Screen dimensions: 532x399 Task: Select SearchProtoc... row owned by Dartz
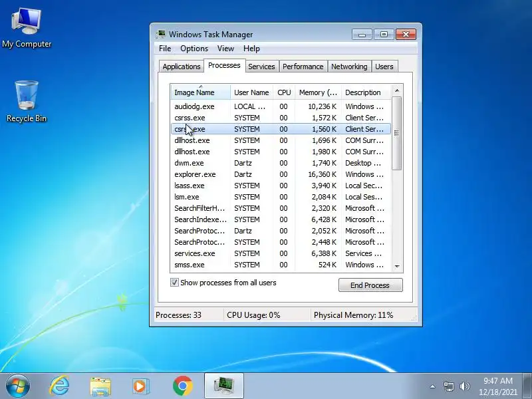point(281,231)
